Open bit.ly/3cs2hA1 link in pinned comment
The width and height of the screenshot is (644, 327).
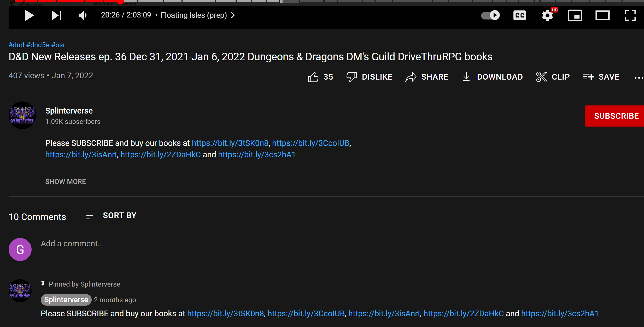(560, 314)
